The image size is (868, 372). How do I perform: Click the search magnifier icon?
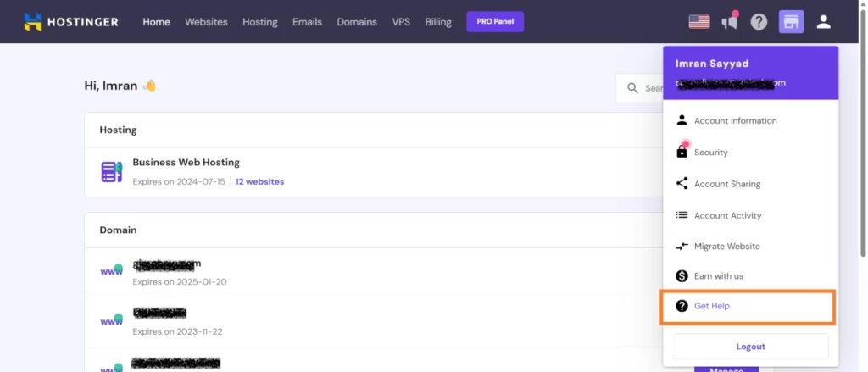coord(632,88)
